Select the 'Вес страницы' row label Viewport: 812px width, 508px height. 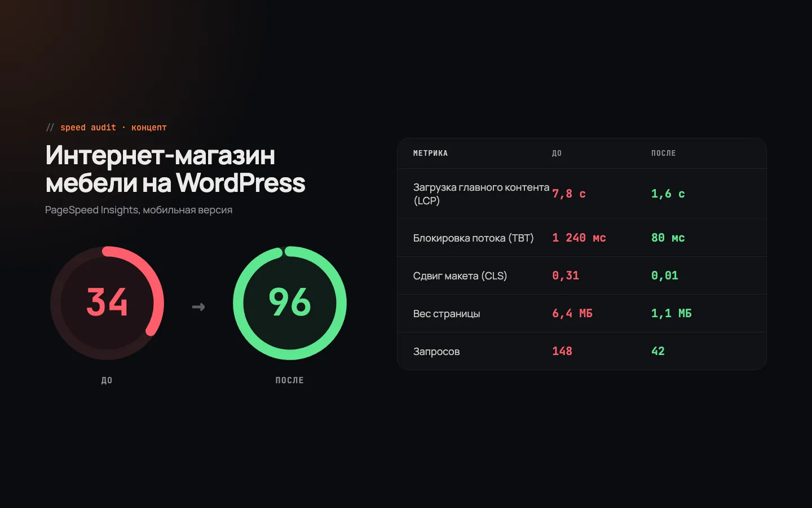(x=447, y=314)
